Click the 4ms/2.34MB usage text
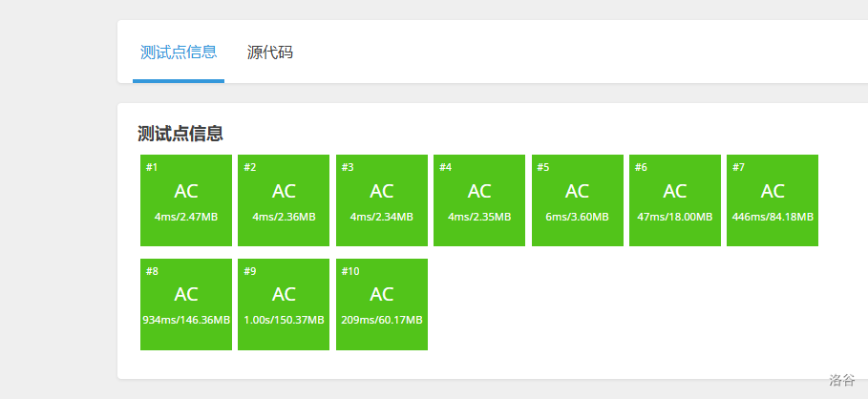Image resolution: width=868 pixels, height=399 pixels. pyautogui.click(x=382, y=217)
